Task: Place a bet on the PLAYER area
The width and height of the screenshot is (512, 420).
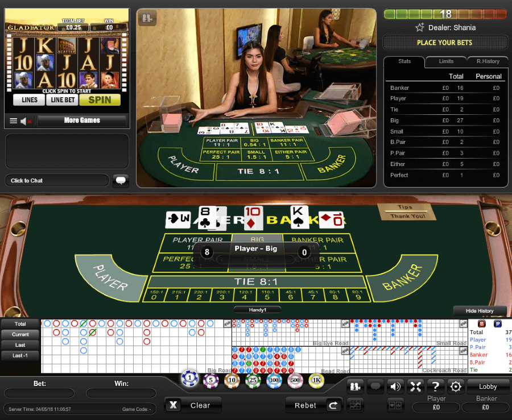Action: click(x=111, y=277)
